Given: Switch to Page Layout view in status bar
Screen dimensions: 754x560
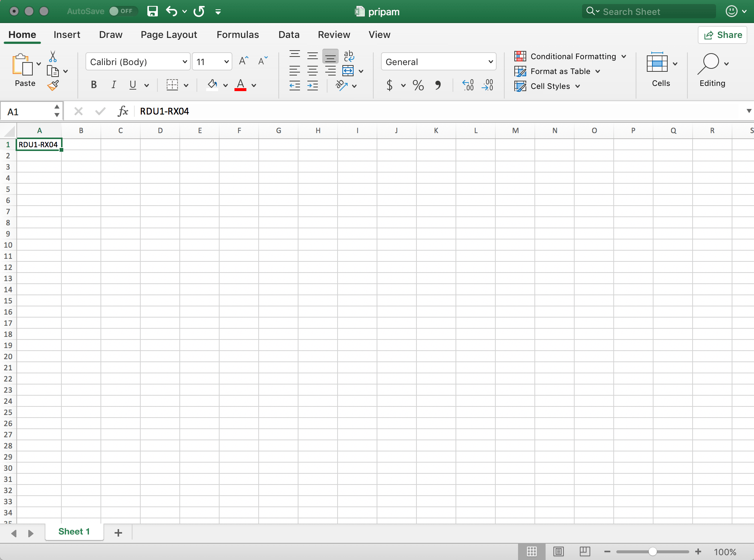Looking at the screenshot, I should (x=558, y=551).
